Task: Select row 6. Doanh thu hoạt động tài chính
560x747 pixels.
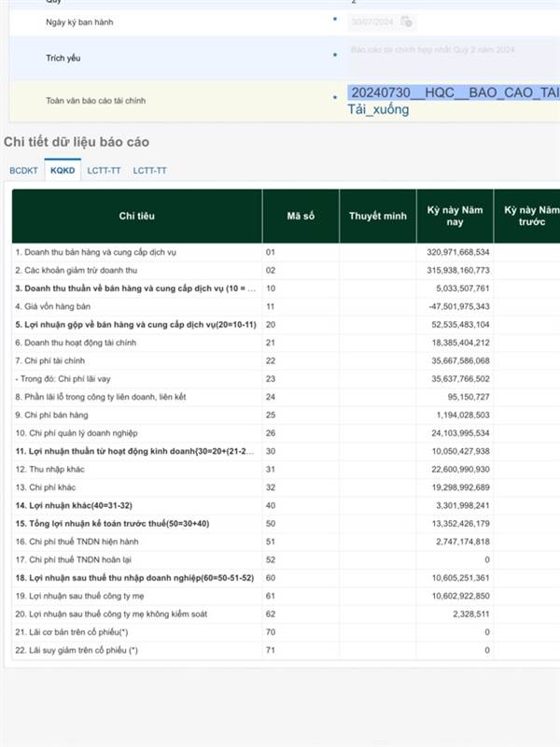Action: click(x=286, y=343)
